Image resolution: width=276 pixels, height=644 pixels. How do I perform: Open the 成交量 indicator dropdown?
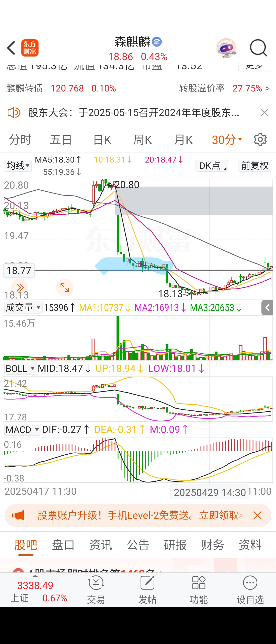pyautogui.click(x=23, y=307)
